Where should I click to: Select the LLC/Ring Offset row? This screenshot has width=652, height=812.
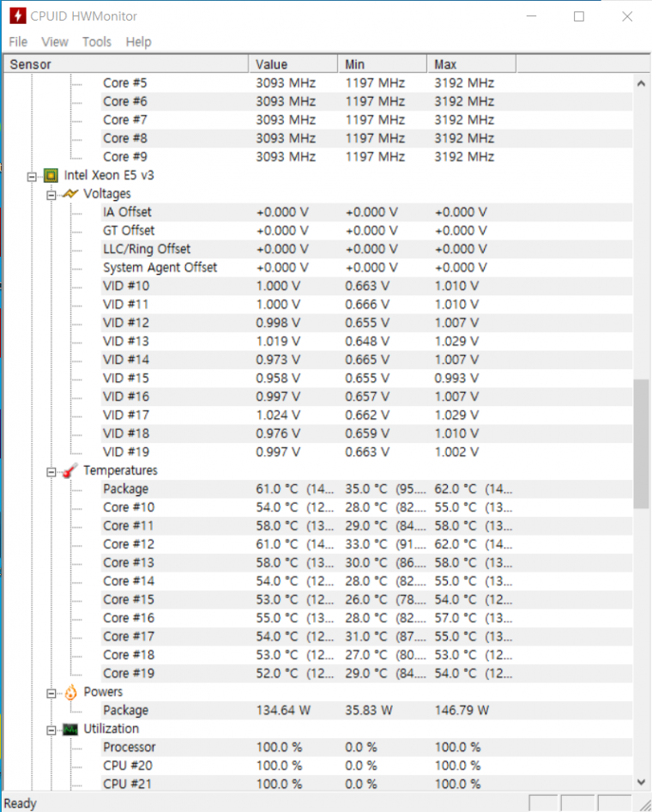[366, 249]
